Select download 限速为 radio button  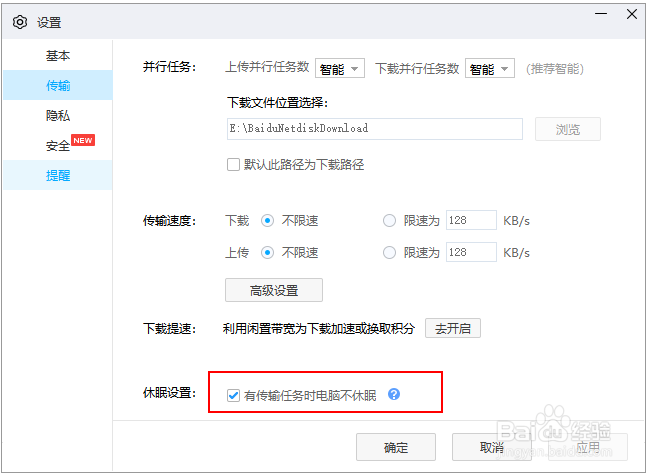pos(389,221)
